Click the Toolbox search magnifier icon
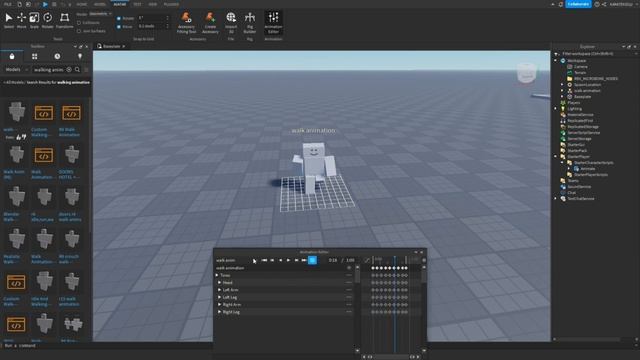 pos(77,70)
